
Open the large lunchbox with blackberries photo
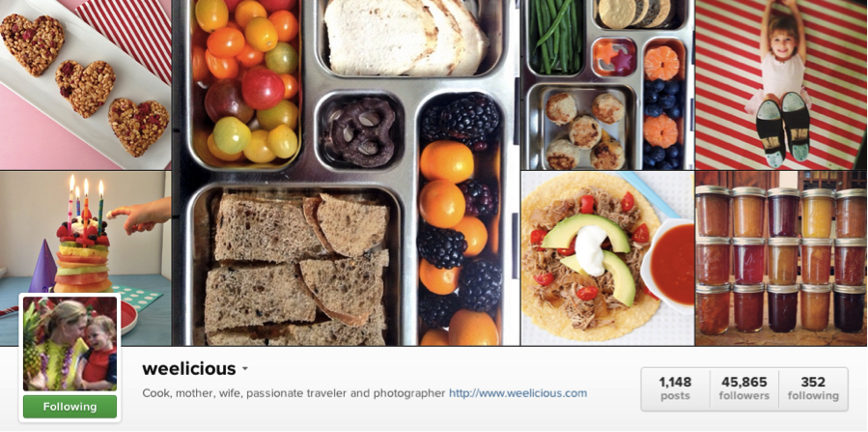click(346, 172)
